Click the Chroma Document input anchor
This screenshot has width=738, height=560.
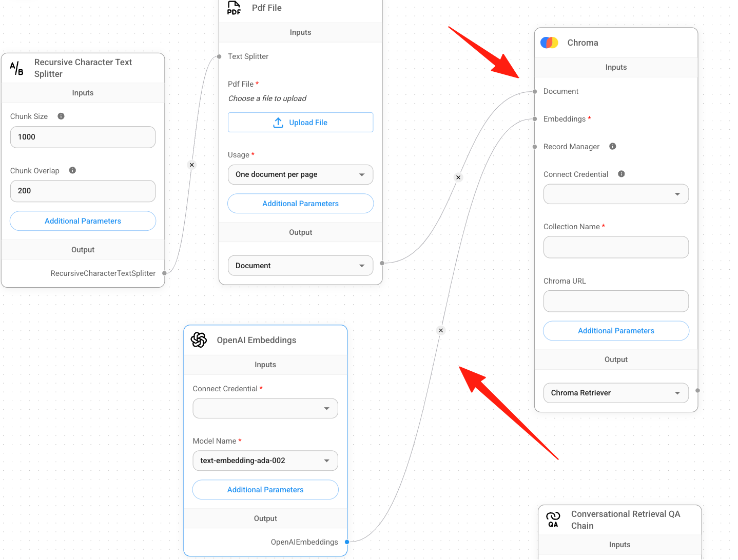coord(535,91)
